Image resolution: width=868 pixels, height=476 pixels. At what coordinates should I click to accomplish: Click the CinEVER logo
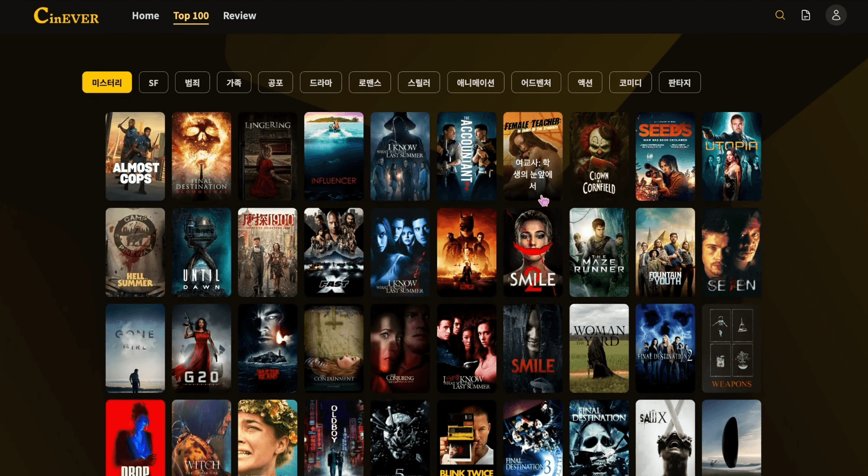(x=66, y=16)
